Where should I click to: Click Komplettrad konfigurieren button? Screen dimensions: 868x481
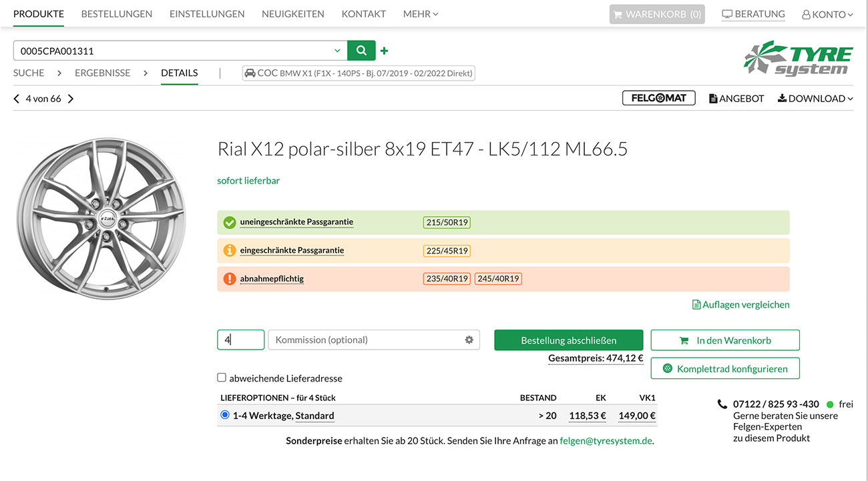(x=725, y=368)
